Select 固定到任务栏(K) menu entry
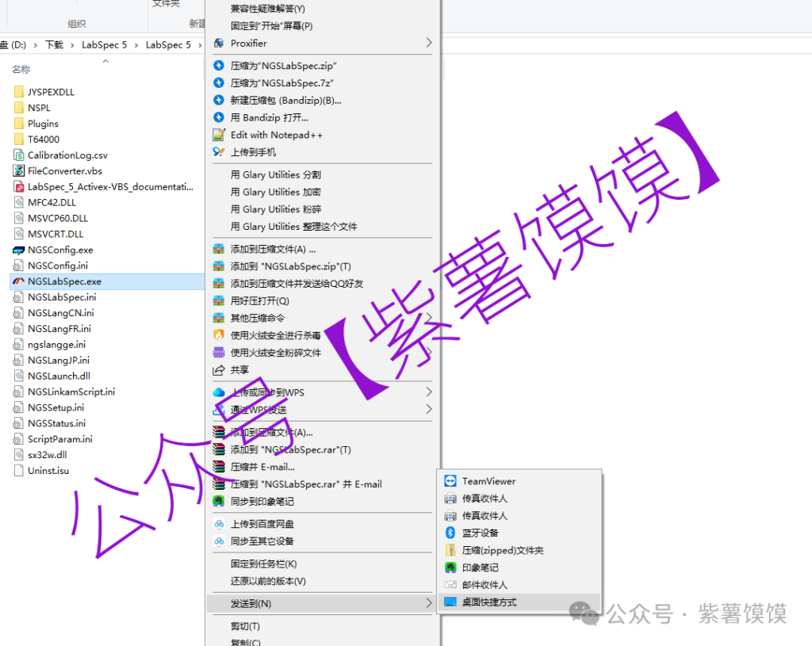Viewport: 812px width, 646px height. [x=263, y=564]
